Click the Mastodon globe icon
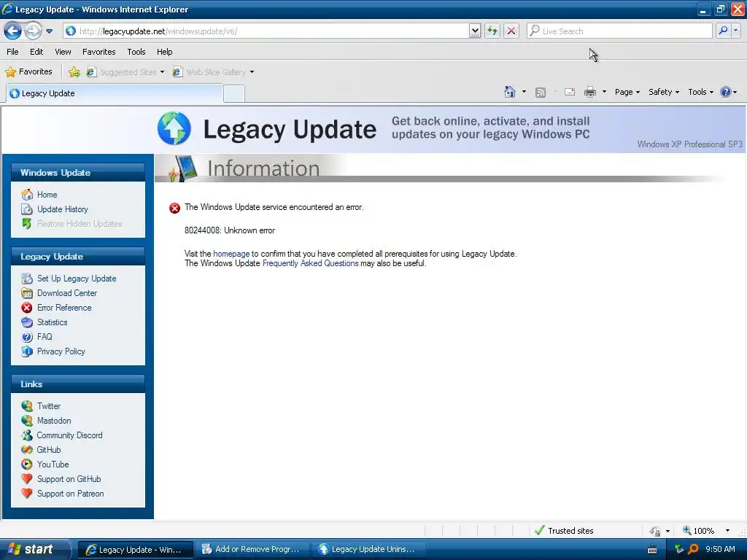This screenshot has width=747, height=560. [27, 421]
